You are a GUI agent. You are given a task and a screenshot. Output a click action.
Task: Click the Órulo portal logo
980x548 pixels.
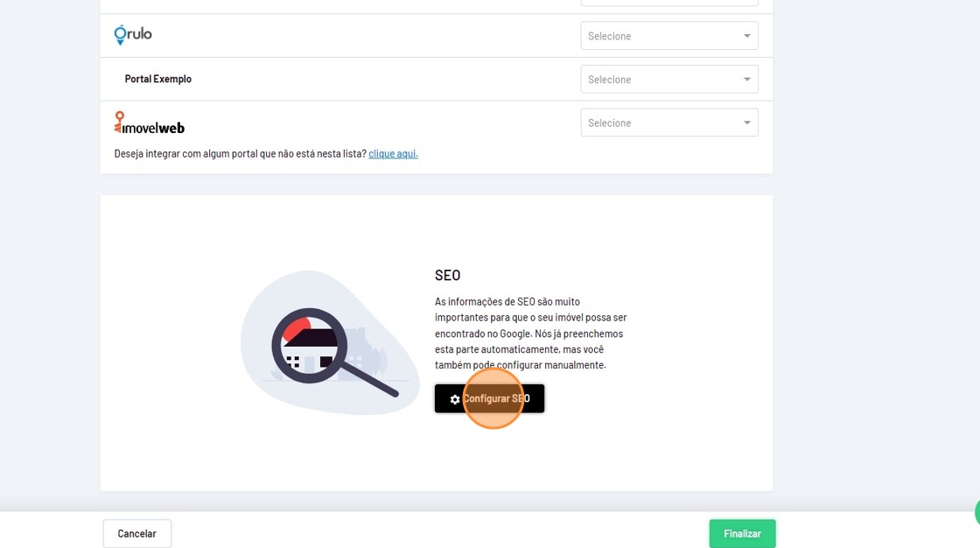click(133, 35)
